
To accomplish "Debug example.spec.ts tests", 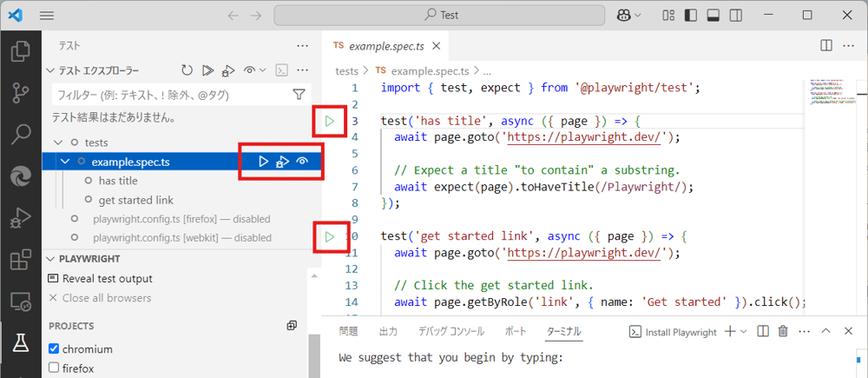I will click(x=283, y=162).
